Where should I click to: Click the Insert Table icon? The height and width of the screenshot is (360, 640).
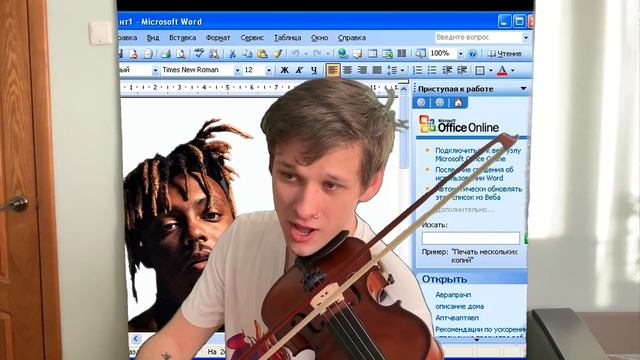coord(372,53)
